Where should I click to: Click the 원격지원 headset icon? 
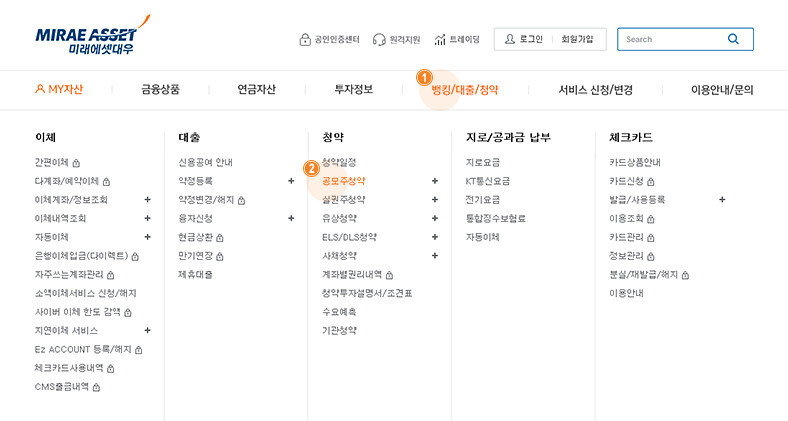(379, 39)
